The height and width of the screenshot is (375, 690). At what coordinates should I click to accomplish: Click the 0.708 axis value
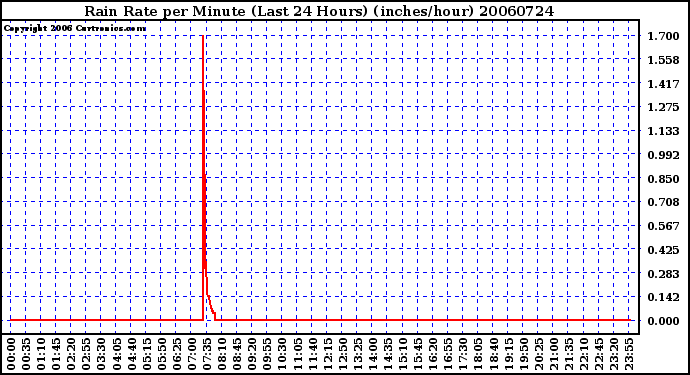pyautogui.click(x=663, y=202)
